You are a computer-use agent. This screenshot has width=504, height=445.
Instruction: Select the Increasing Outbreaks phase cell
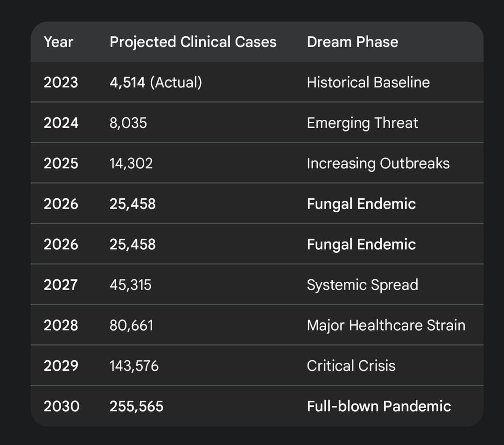click(x=378, y=164)
